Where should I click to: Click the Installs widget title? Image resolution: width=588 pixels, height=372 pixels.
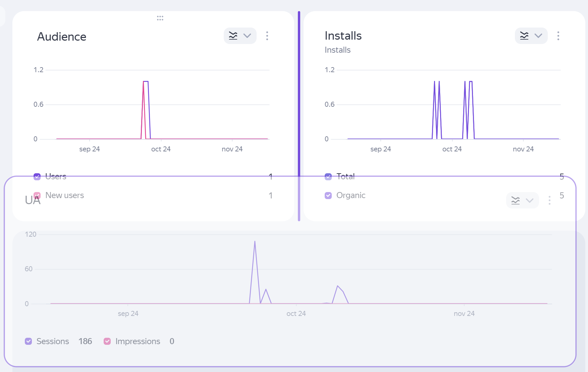coord(343,36)
